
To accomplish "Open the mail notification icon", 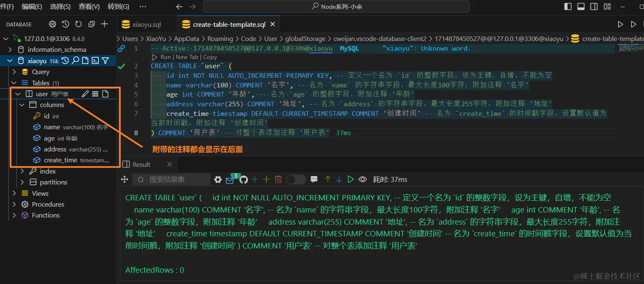I will (x=230, y=180).
